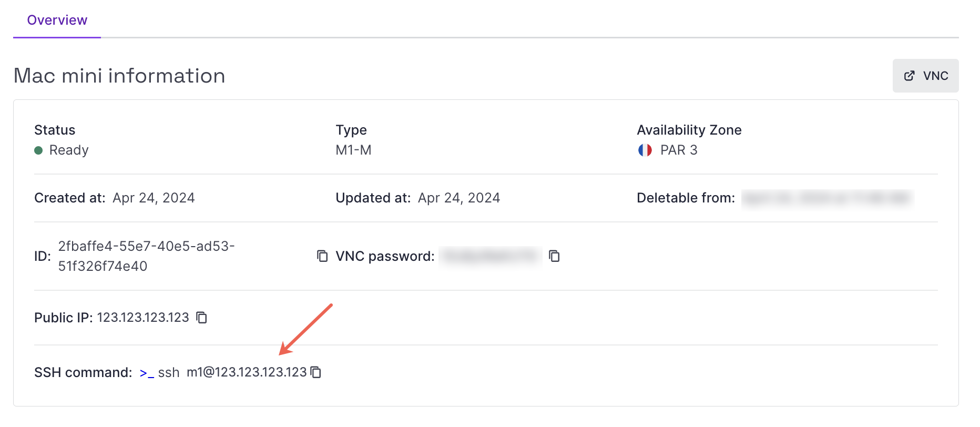Image resolution: width=980 pixels, height=427 pixels.
Task: Click the Mac mini information heading
Action: coord(119,76)
